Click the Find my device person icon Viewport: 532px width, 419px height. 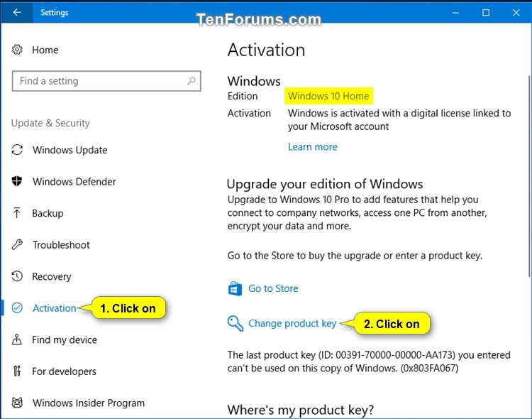(x=17, y=339)
